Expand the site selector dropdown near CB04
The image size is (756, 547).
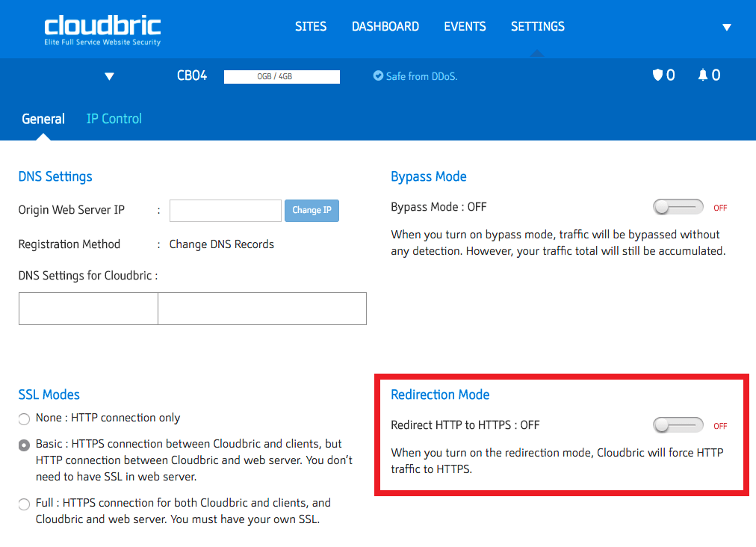[110, 76]
